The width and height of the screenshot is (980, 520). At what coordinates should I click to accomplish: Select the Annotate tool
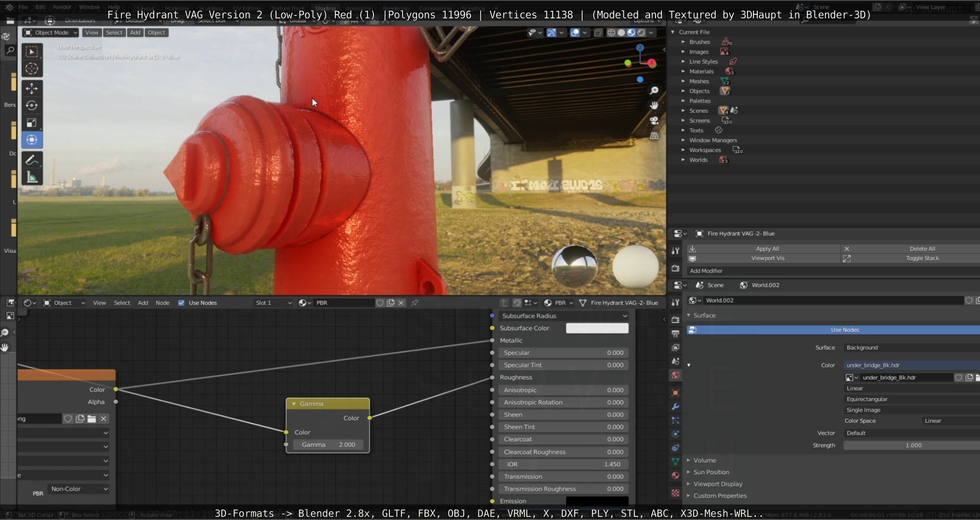pyautogui.click(x=32, y=160)
